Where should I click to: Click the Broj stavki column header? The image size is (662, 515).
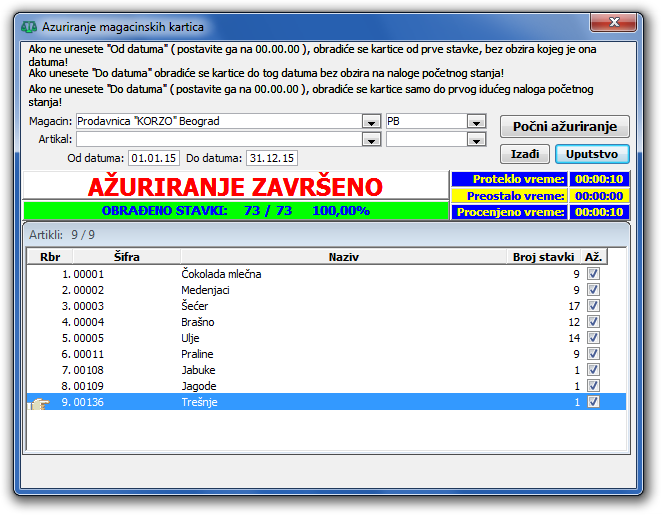coord(543,257)
